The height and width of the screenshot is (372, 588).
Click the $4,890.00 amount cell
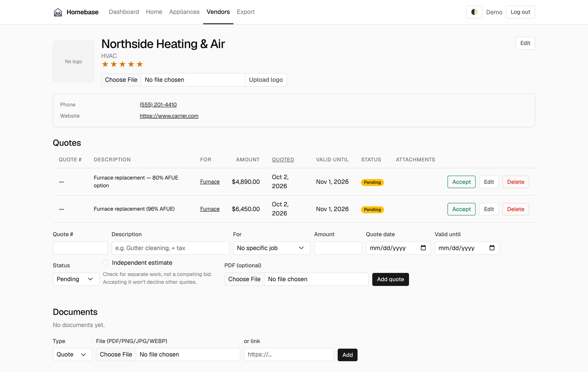click(x=246, y=182)
